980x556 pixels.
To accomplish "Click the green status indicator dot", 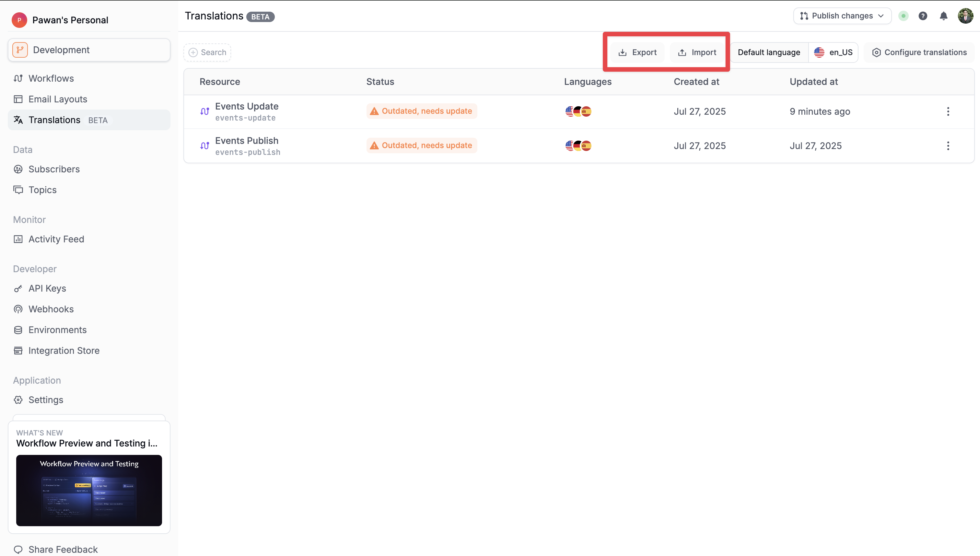I will click(x=903, y=16).
